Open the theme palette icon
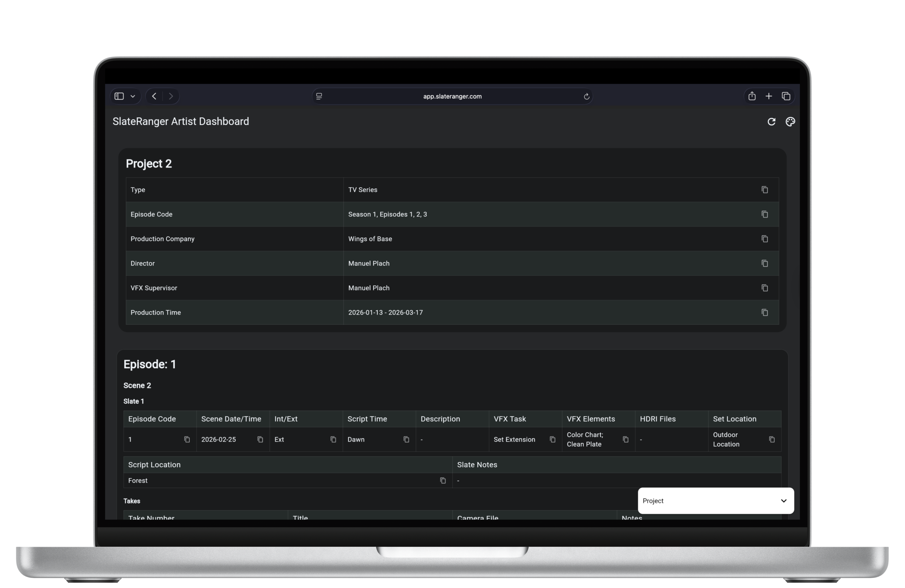The image size is (905, 588). coord(790,122)
